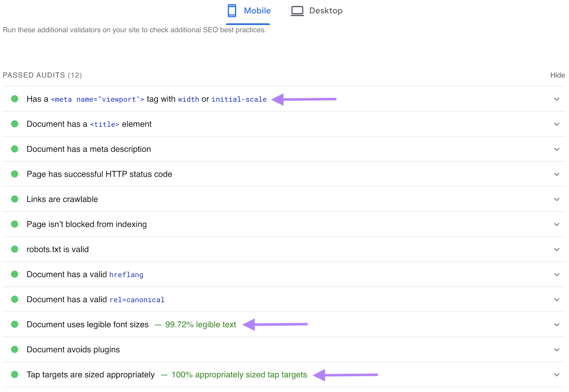Click the 100% appropriately sized tap targets text

[x=239, y=374]
